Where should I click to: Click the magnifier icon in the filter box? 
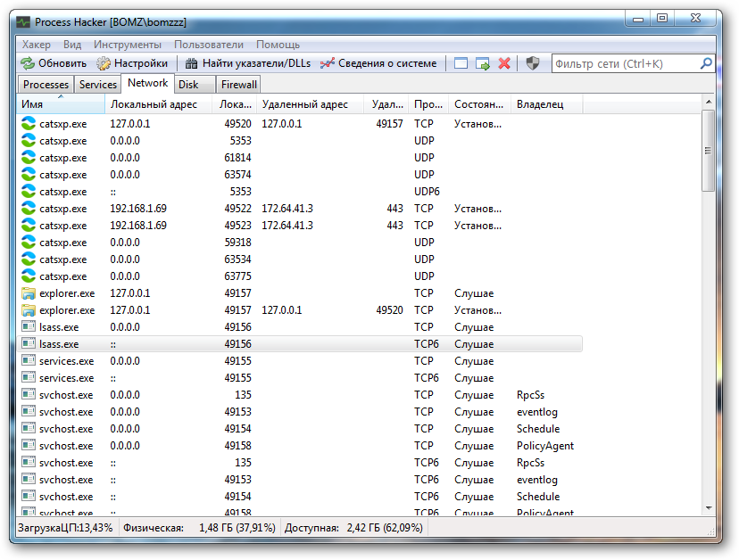(706, 63)
